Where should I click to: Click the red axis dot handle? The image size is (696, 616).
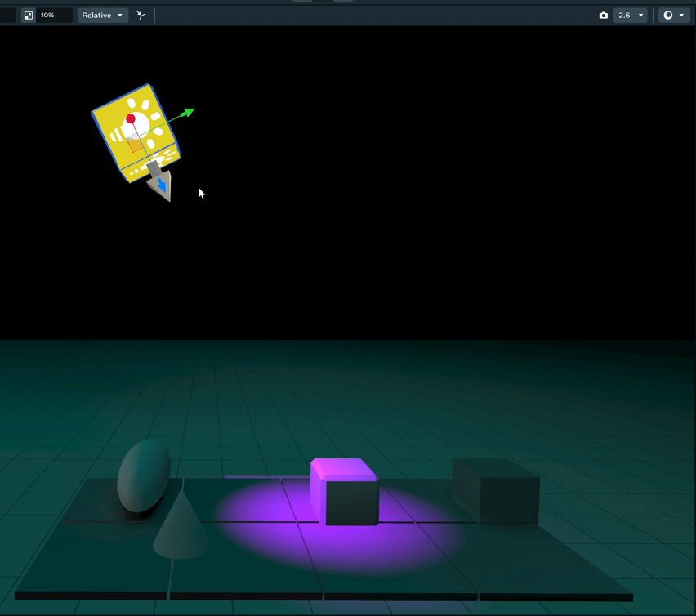(x=131, y=119)
